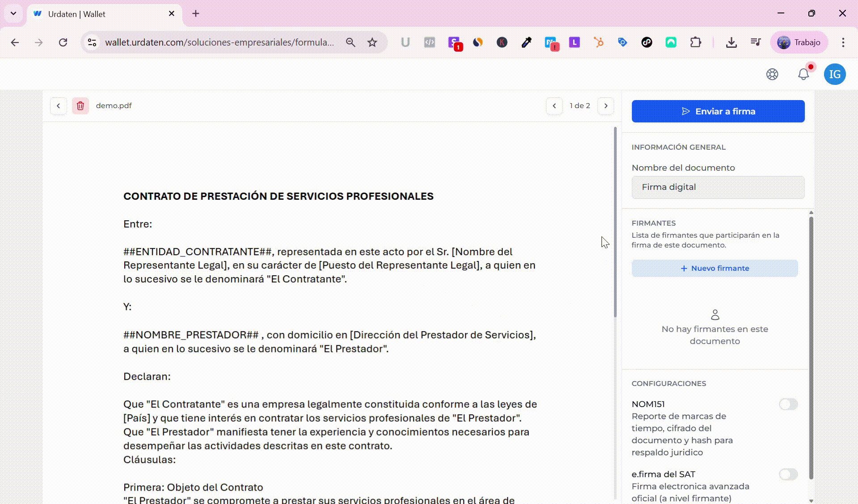The height and width of the screenshot is (504, 858).
Task: Delete demo.pdf with the trash icon
Action: (x=80, y=106)
